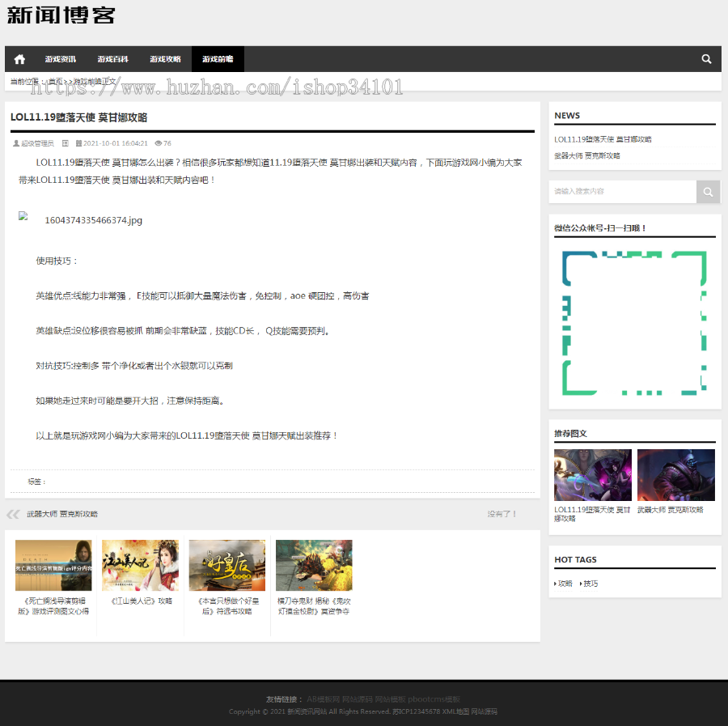Click the publish date 2021-10-01 16:04:21
The height and width of the screenshot is (726, 728).
[x=116, y=143]
